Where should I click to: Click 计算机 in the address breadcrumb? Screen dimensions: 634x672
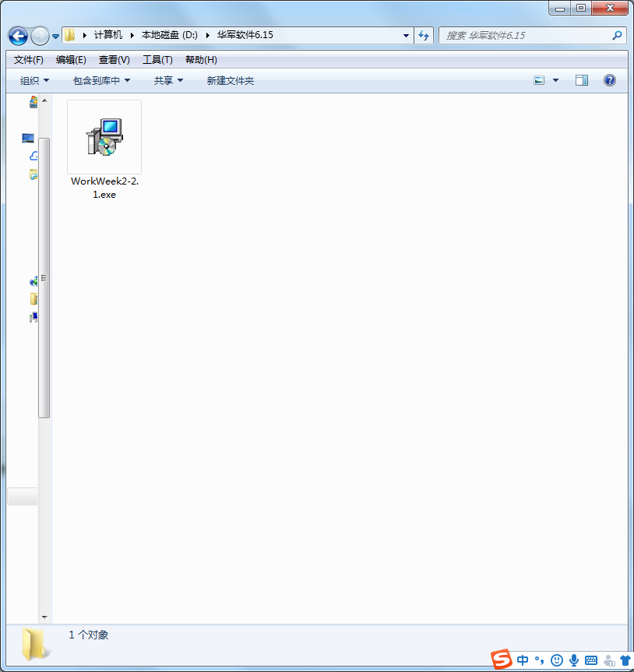coord(108,35)
